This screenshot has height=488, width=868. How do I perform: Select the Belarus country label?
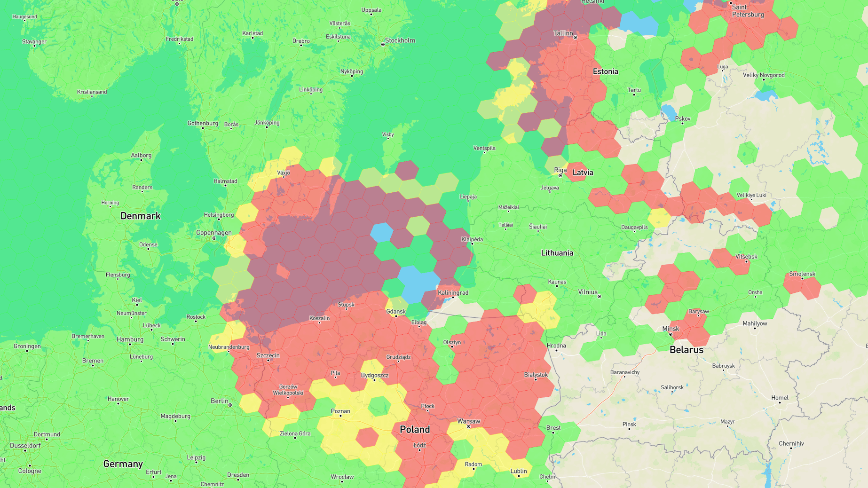(687, 350)
